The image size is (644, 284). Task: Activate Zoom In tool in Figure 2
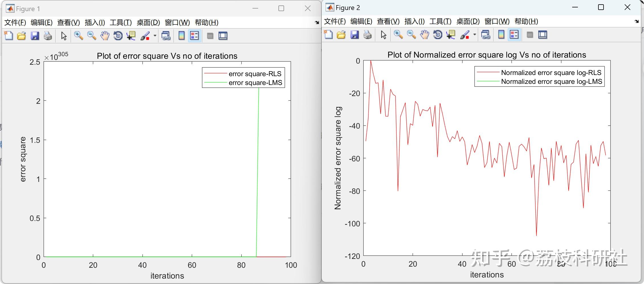[x=398, y=35]
